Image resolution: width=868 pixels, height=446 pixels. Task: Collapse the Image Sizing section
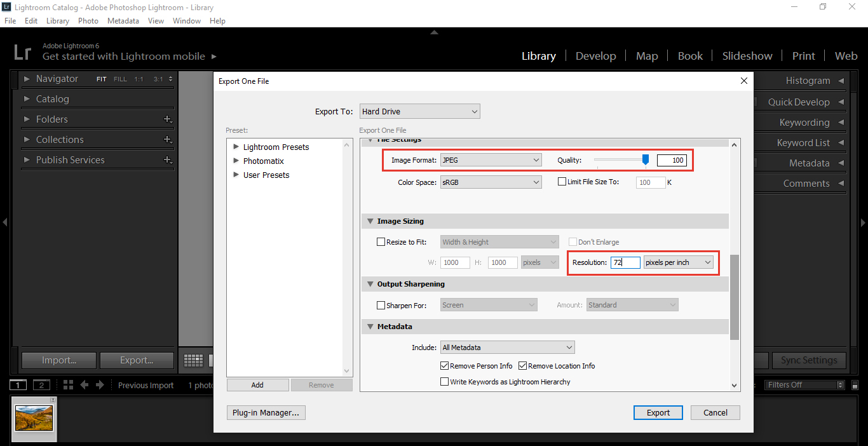(369, 221)
